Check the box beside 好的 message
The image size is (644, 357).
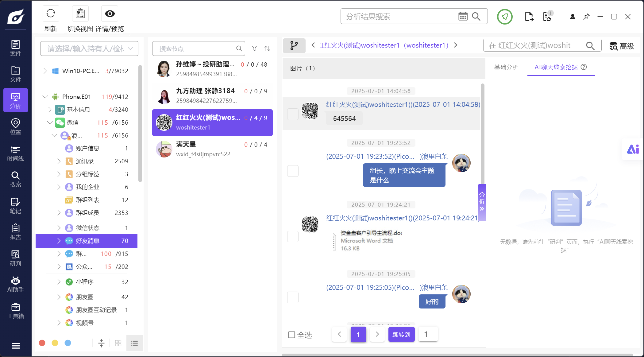[293, 297]
